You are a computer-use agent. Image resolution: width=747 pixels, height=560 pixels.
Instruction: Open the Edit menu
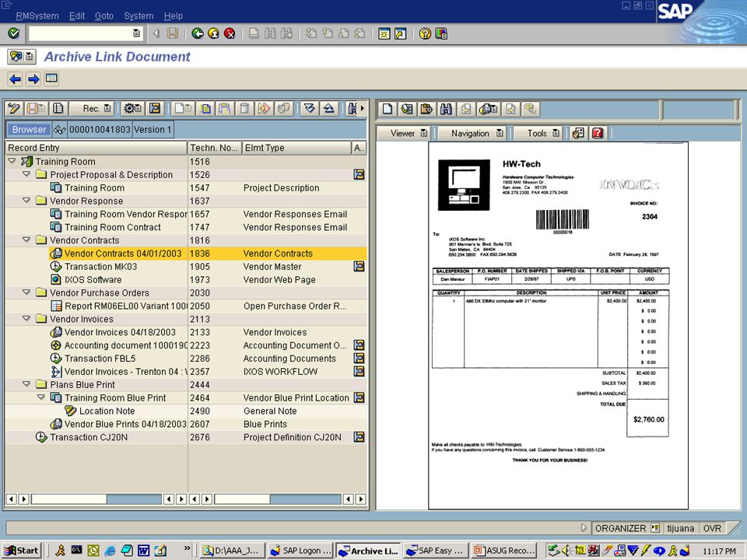pyautogui.click(x=77, y=16)
